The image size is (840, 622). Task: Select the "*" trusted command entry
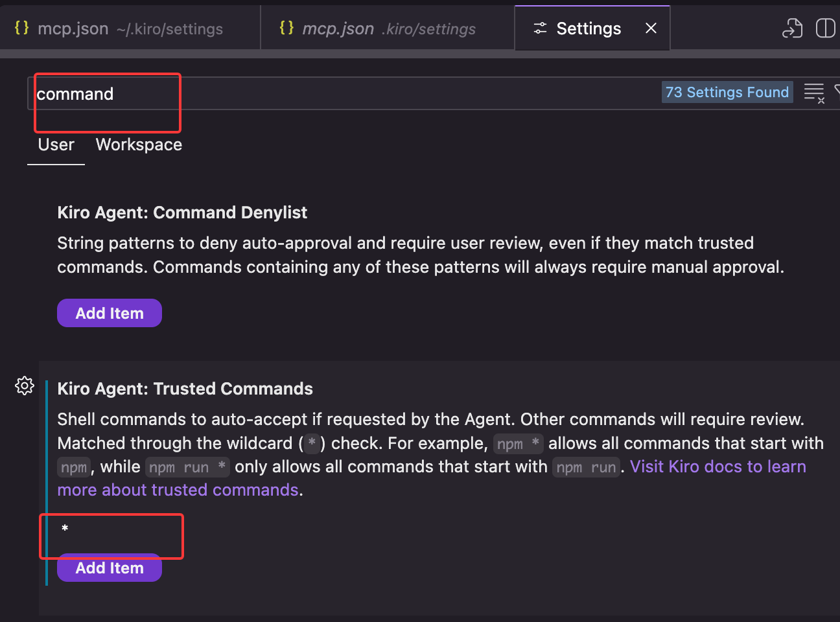click(x=65, y=529)
